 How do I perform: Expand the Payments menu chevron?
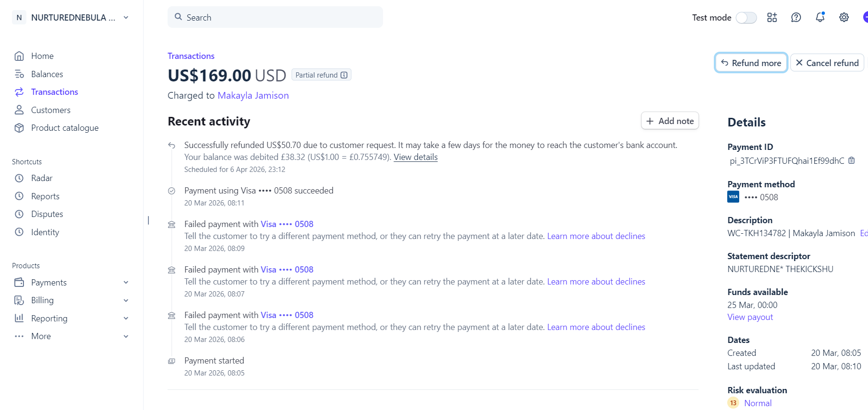click(x=126, y=283)
